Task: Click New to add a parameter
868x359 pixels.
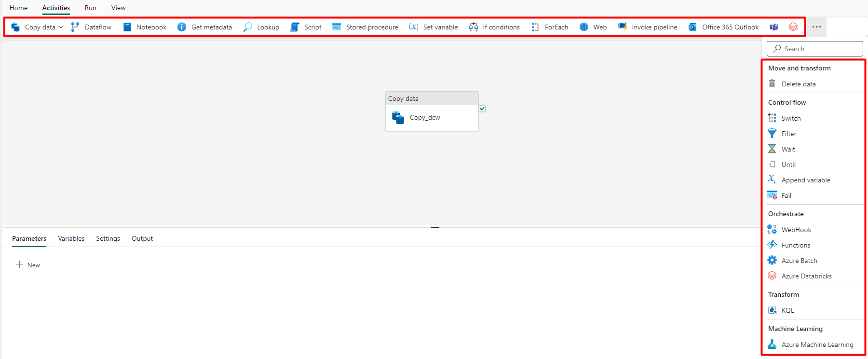Action: (28, 265)
